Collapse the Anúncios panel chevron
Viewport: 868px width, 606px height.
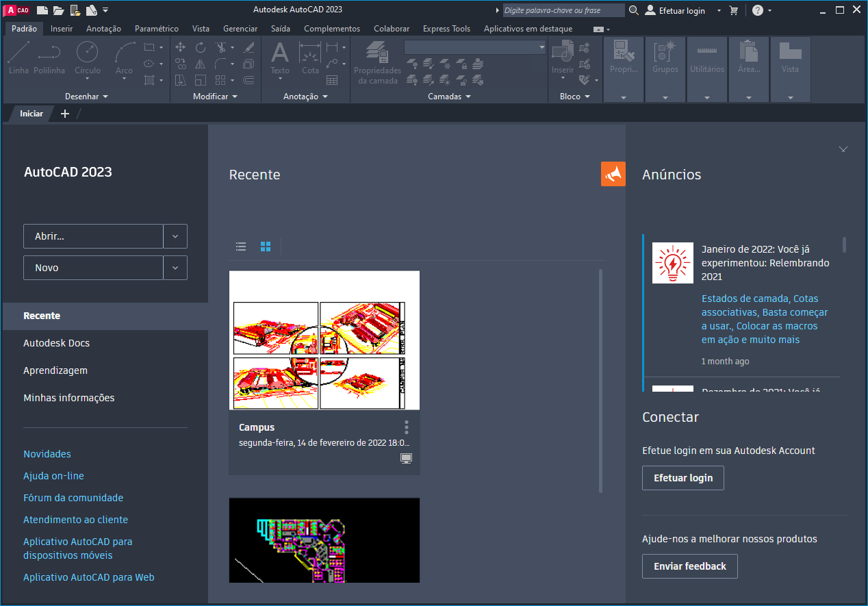tap(843, 149)
